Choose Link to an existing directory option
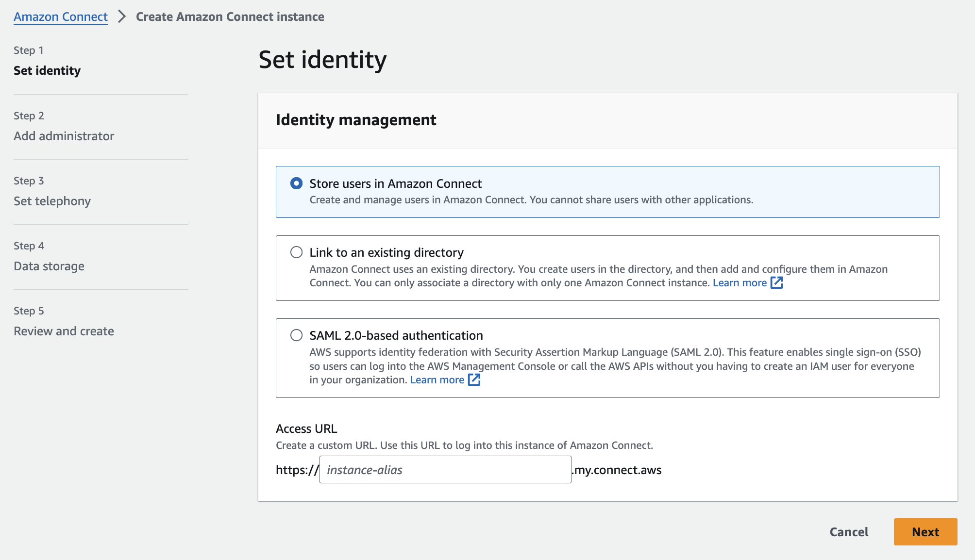975x560 pixels. point(296,252)
